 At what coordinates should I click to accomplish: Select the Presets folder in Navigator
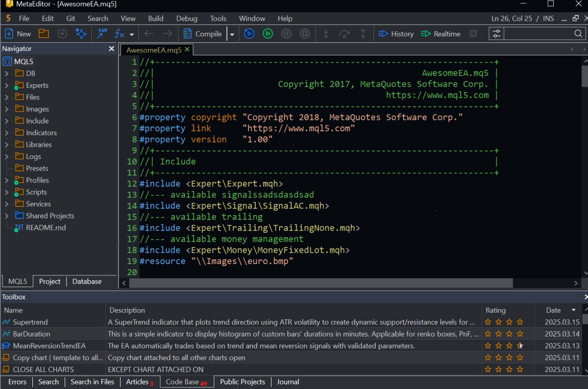tap(37, 168)
